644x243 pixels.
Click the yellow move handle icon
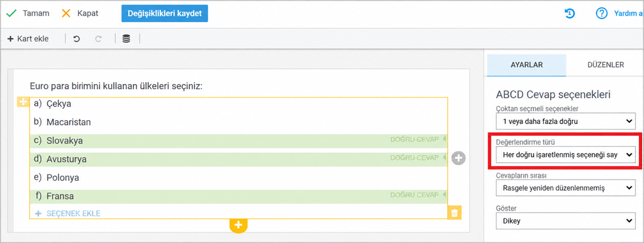pyautogui.click(x=23, y=101)
